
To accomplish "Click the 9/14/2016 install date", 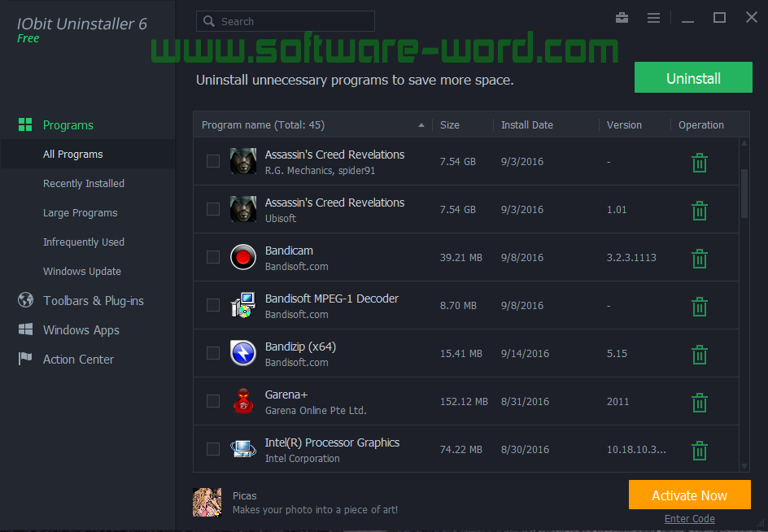I will [x=525, y=354].
